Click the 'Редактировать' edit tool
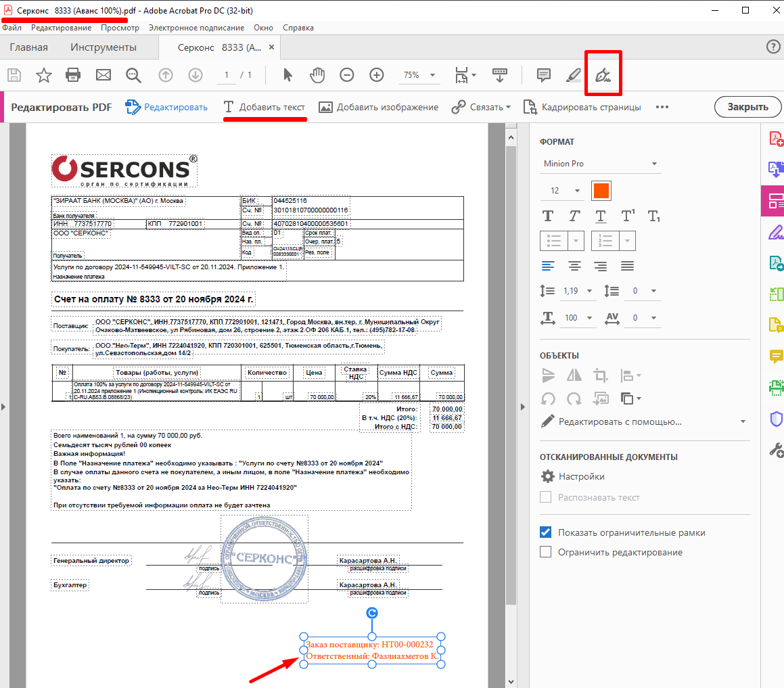The height and width of the screenshot is (688, 784). (x=166, y=107)
